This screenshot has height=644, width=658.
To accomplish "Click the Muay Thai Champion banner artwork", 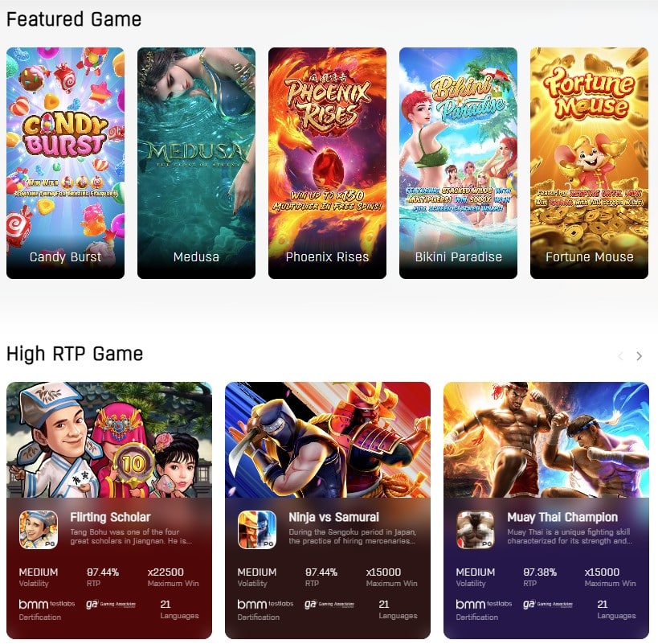I will (546, 440).
